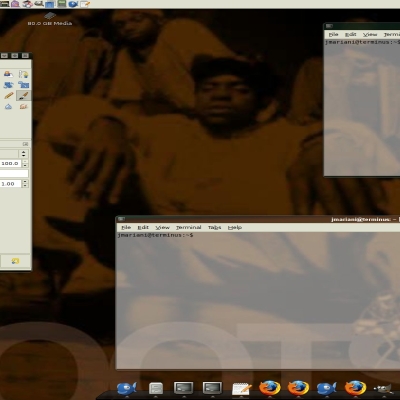Increase the 100.0 value with its up arrow
This screenshot has width=400, height=400.
pyautogui.click(x=25, y=162)
